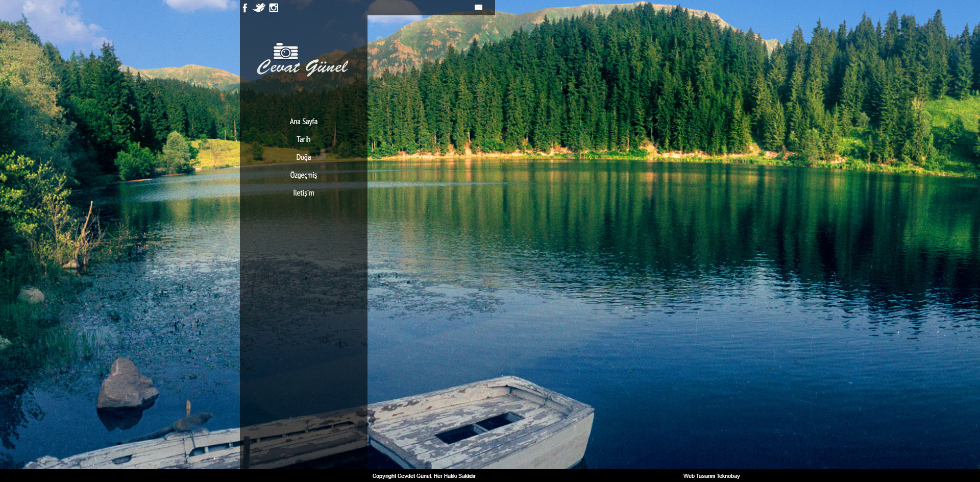Select the Doğa menu item
This screenshot has height=482, width=980.
(x=304, y=157)
